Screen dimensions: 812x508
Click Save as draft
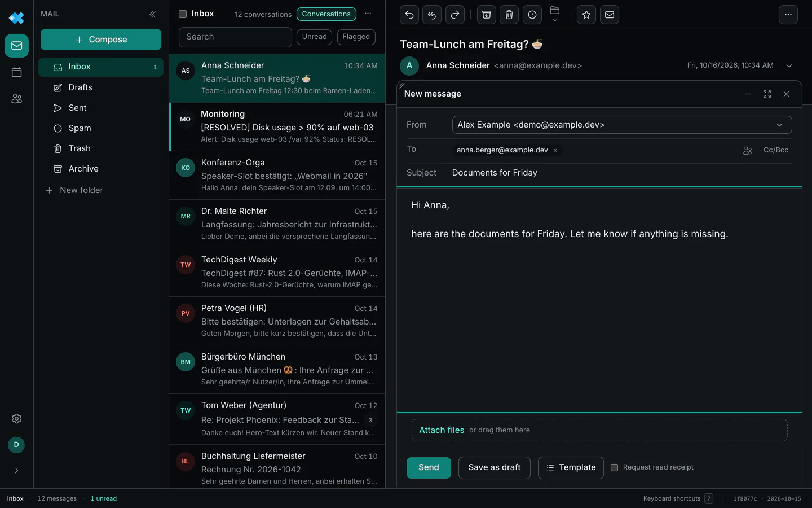pos(495,468)
